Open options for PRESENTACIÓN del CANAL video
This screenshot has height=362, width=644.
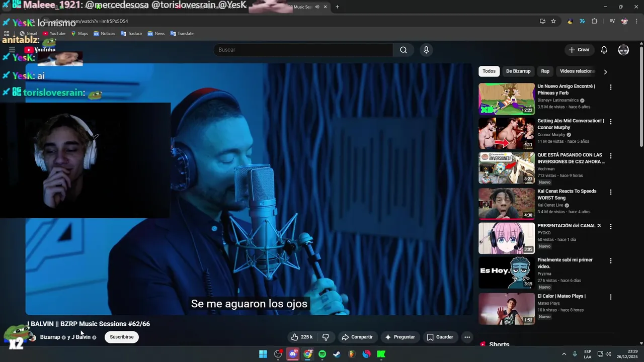click(x=611, y=226)
